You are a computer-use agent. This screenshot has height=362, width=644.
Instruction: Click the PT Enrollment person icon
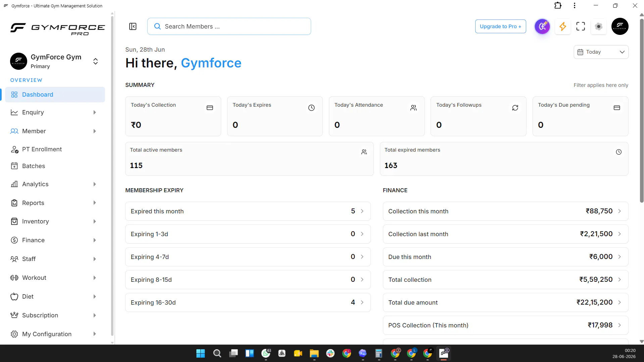pos(14,149)
